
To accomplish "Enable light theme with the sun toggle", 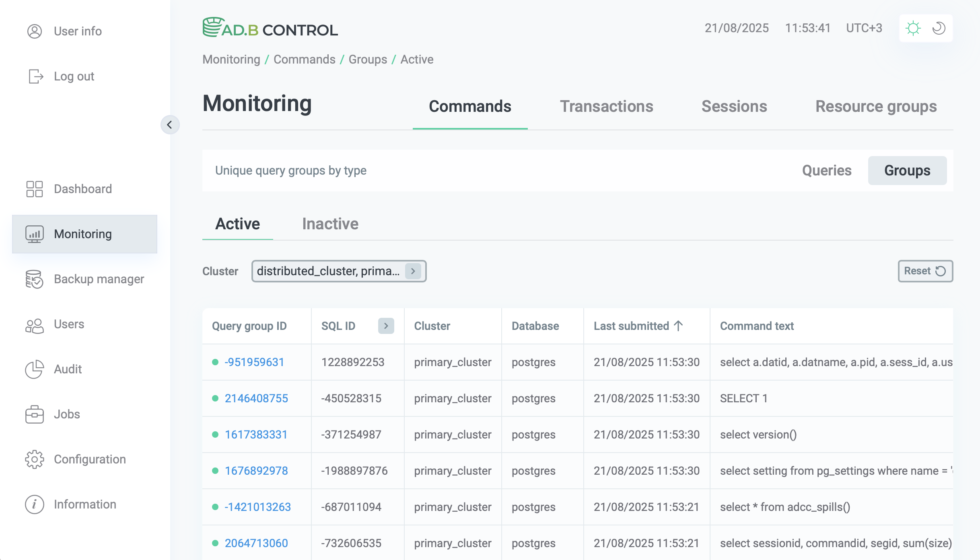I will 913,28.
